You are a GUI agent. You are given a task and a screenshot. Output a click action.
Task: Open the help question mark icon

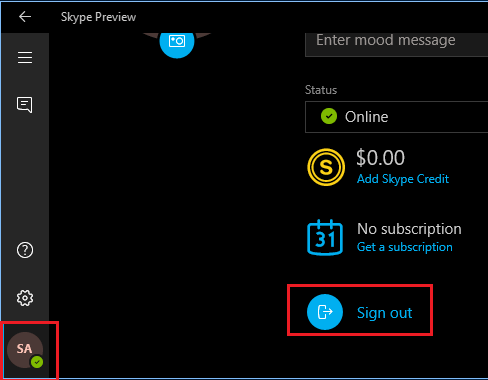click(x=25, y=250)
